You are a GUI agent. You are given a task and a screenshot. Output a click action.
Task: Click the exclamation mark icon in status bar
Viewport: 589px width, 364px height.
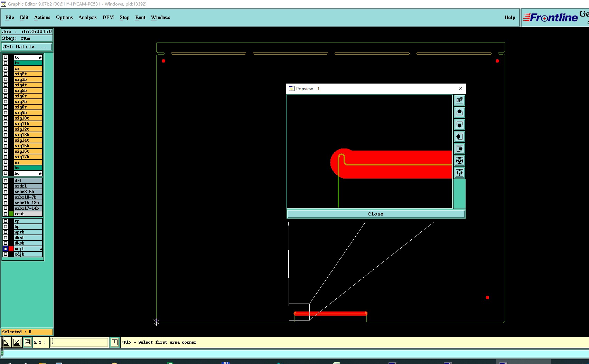pyautogui.click(x=115, y=342)
